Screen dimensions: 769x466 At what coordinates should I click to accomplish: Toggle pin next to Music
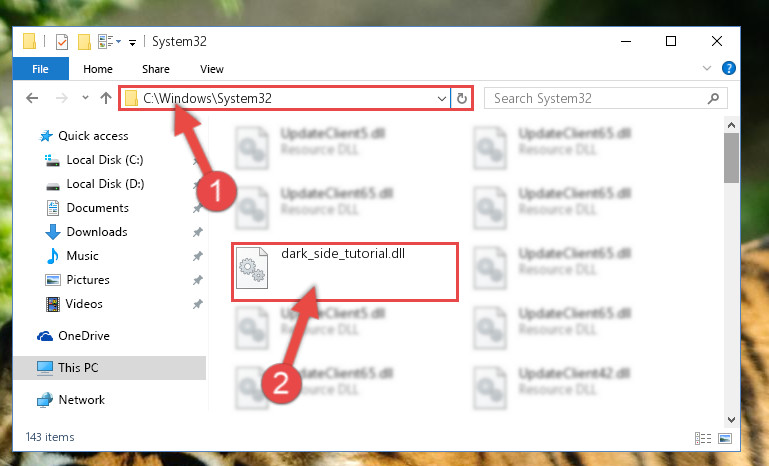198,256
